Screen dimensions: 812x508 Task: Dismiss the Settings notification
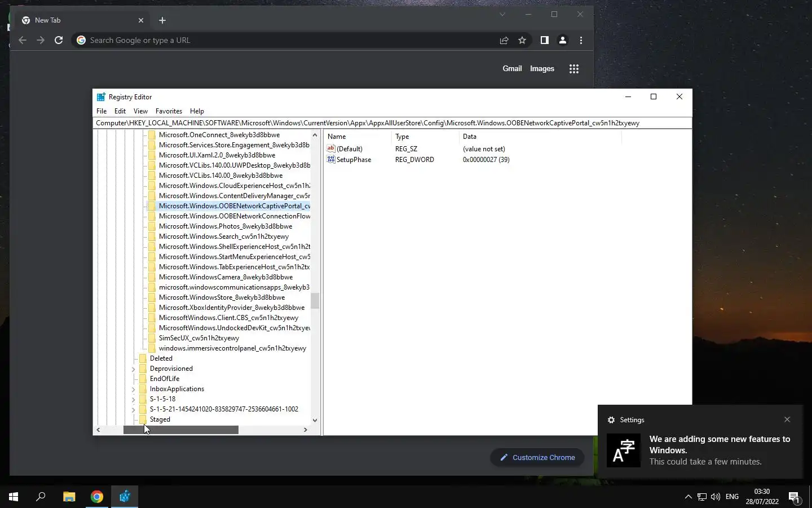coord(787,419)
